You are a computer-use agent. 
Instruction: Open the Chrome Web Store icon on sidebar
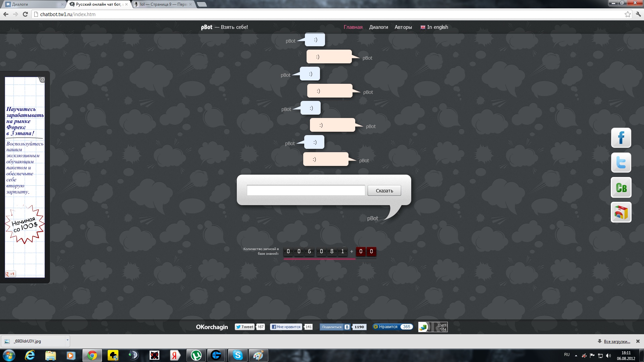point(621,212)
